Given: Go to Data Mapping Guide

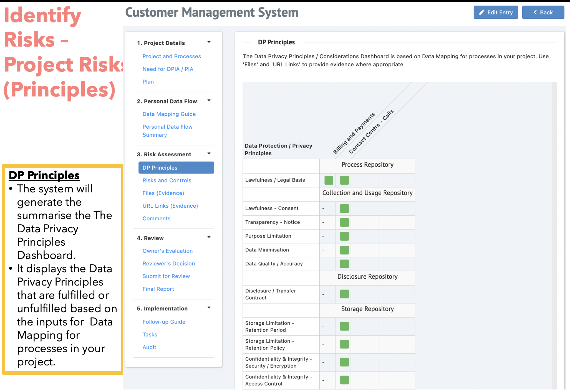Looking at the screenshot, I should (x=169, y=114).
